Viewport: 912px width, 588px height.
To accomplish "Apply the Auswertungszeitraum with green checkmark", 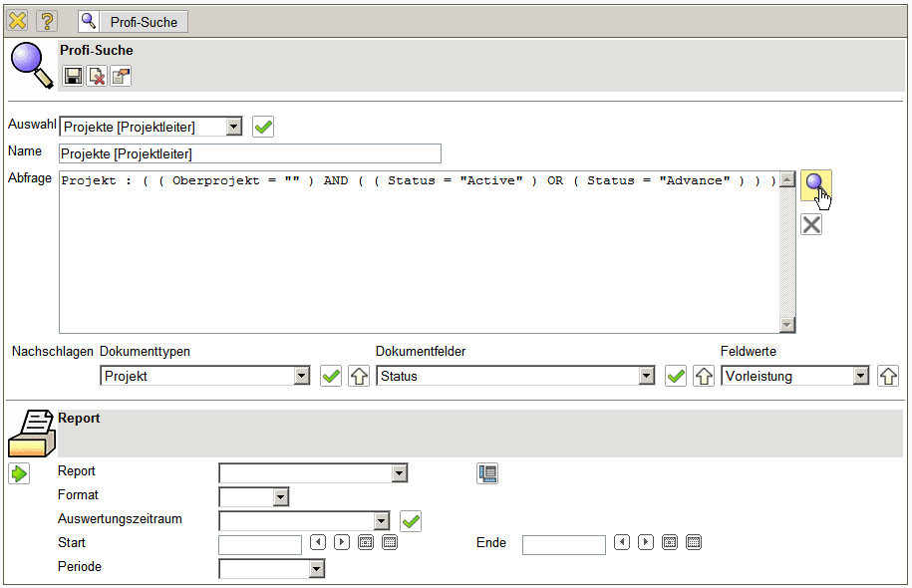I will click(411, 520).
